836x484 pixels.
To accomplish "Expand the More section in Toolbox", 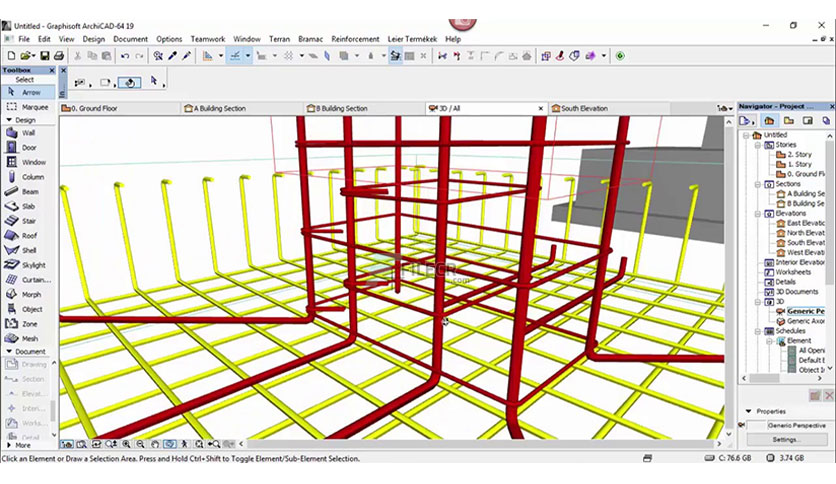I will [9, 445].
